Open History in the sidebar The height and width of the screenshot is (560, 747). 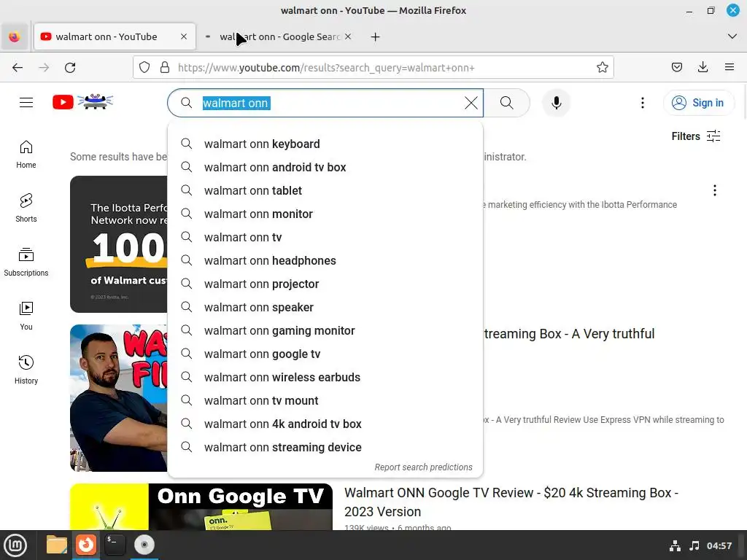26,370
